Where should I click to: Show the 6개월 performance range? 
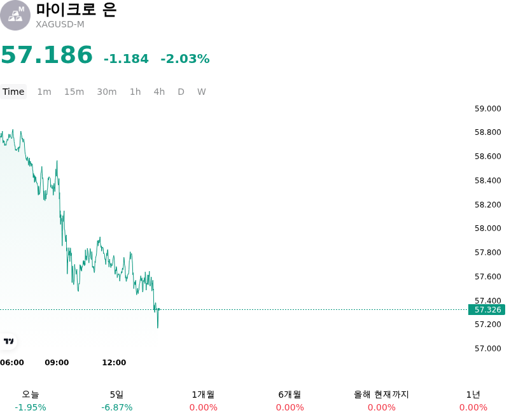290,401
